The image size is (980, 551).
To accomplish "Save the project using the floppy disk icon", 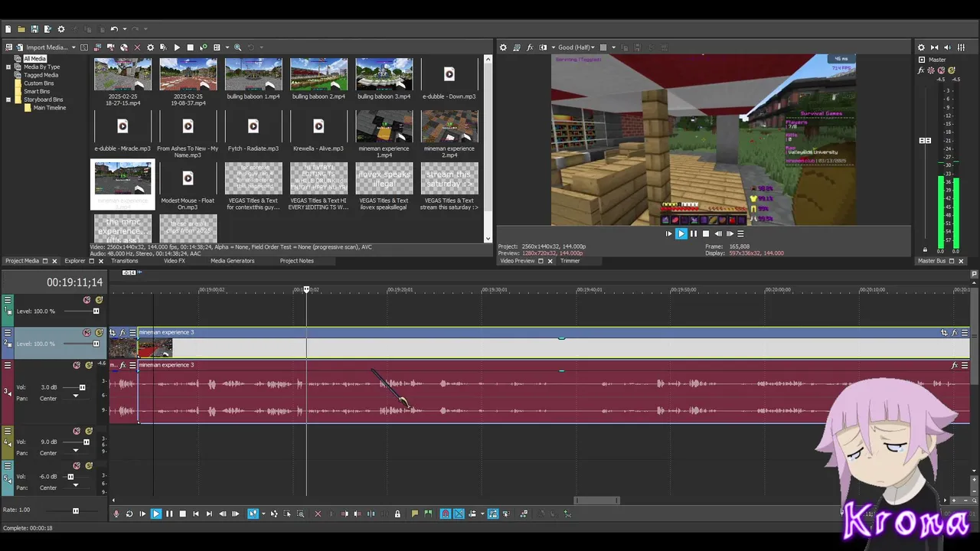I will tap(34, 29).
